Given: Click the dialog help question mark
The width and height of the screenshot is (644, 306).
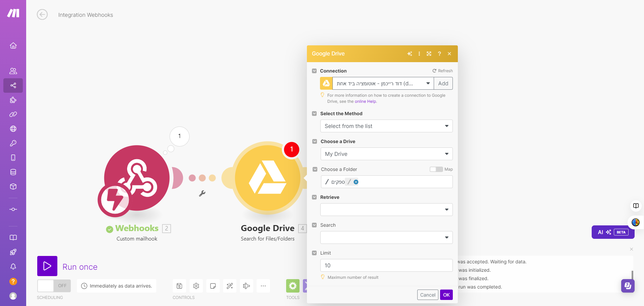Looking at the screenshot, I should point(439,54).
